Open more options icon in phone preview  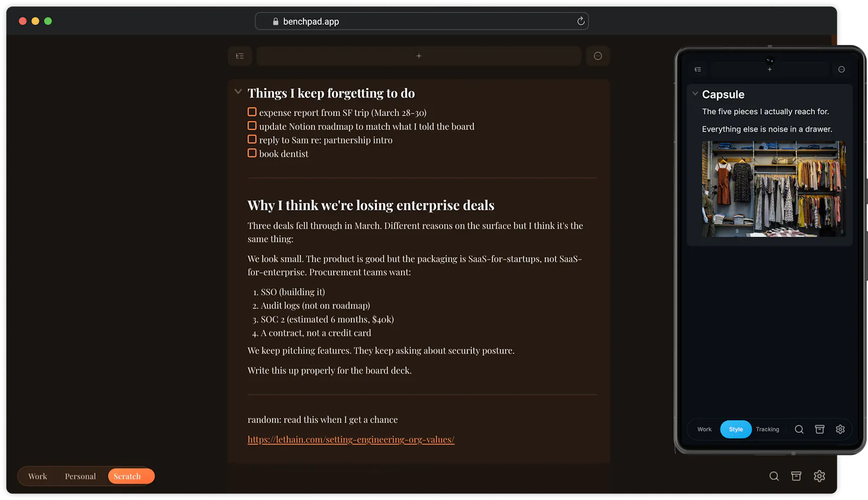(841, 69)
